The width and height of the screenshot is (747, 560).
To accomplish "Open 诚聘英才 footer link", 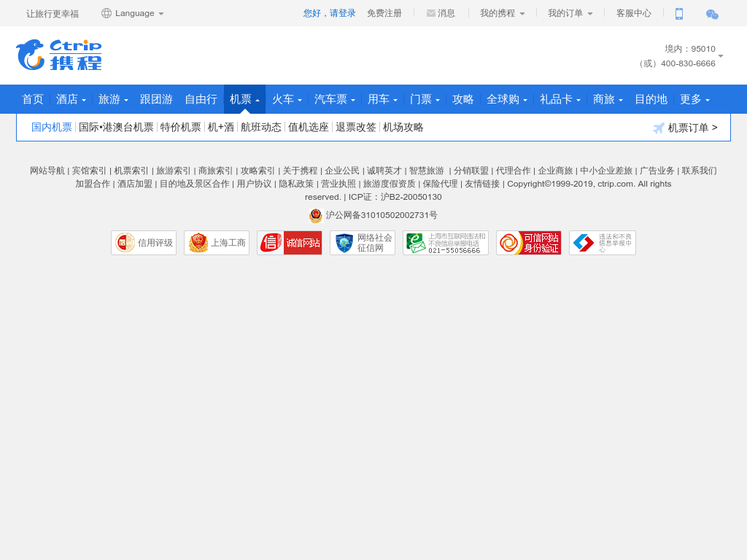I will (x=384, y=171).
